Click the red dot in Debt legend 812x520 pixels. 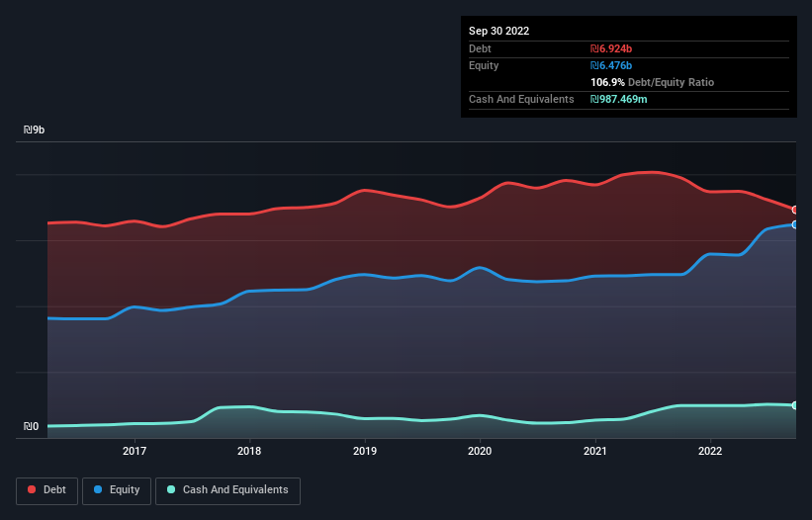tap(32, 489)
